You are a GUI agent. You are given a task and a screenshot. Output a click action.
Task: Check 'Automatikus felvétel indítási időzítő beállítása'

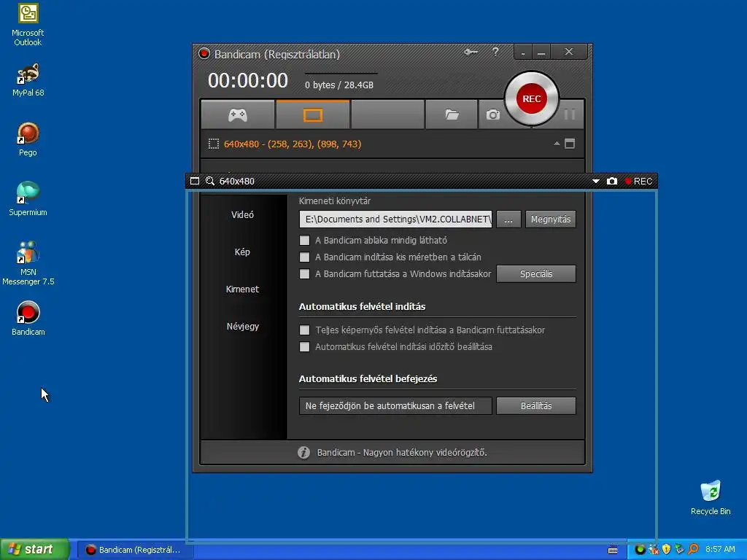coord(304,346)
